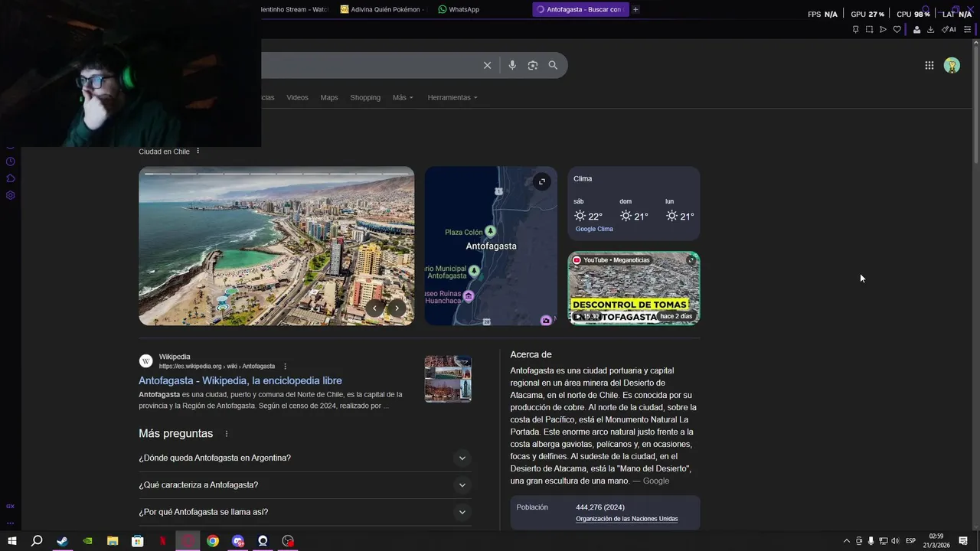
Task: Open more options next to the Wikipedia result
Action: point(285,367)
